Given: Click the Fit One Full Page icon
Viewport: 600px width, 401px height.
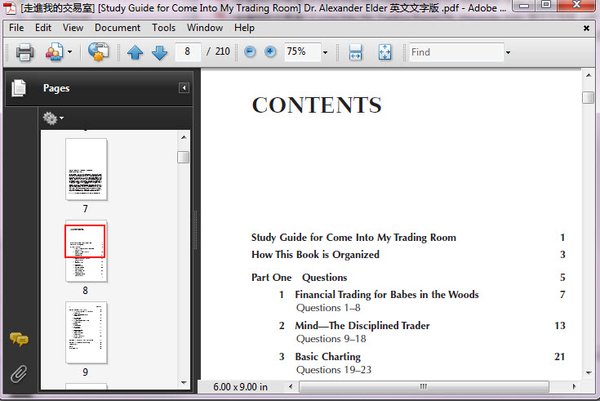Looking at the screenshot, I should [x=385, y=52].
